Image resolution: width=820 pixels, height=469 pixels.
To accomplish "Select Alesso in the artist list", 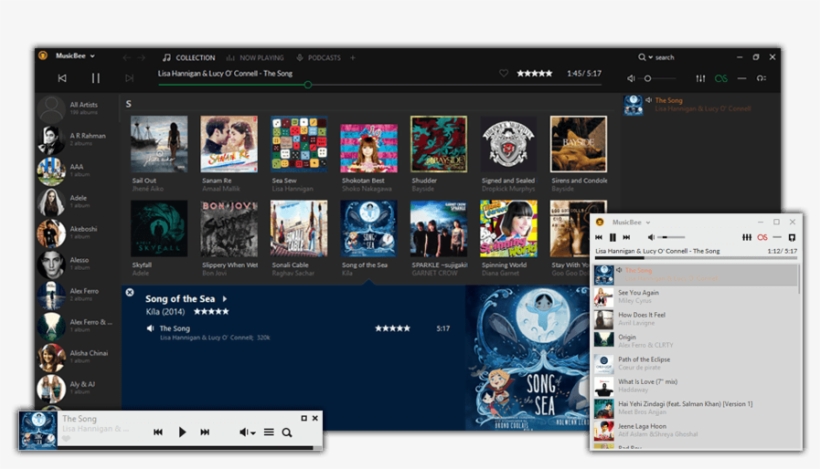I will (x=77, y=264).
